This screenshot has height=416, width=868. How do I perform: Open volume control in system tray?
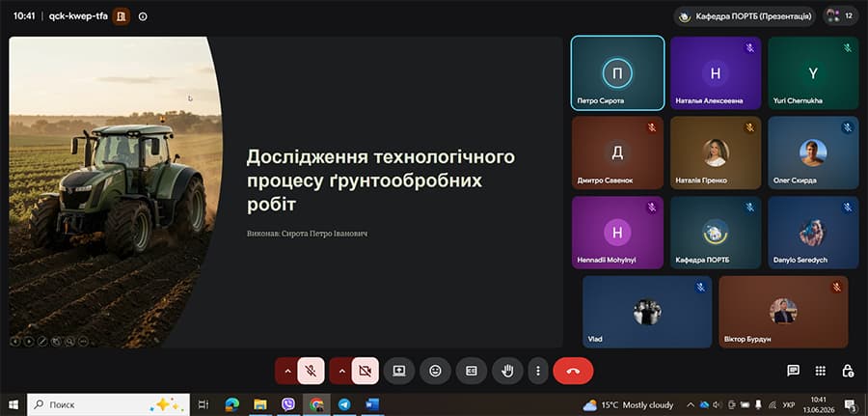pyautogui.click(x=718, y=405)
